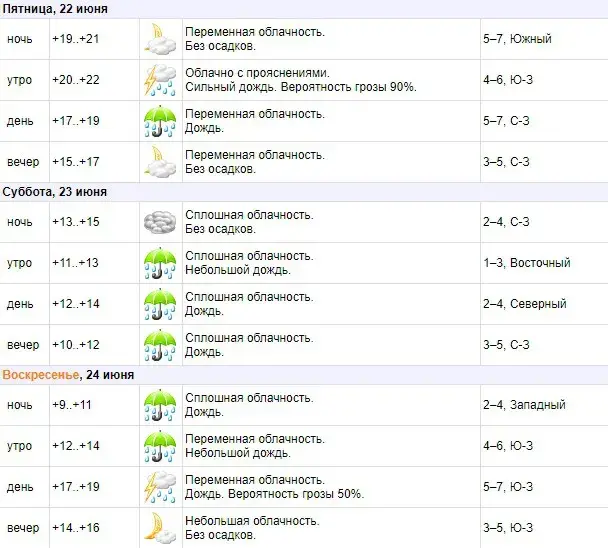Select the header 'Пятница, 22 июня'

click(x=55, y=9)
